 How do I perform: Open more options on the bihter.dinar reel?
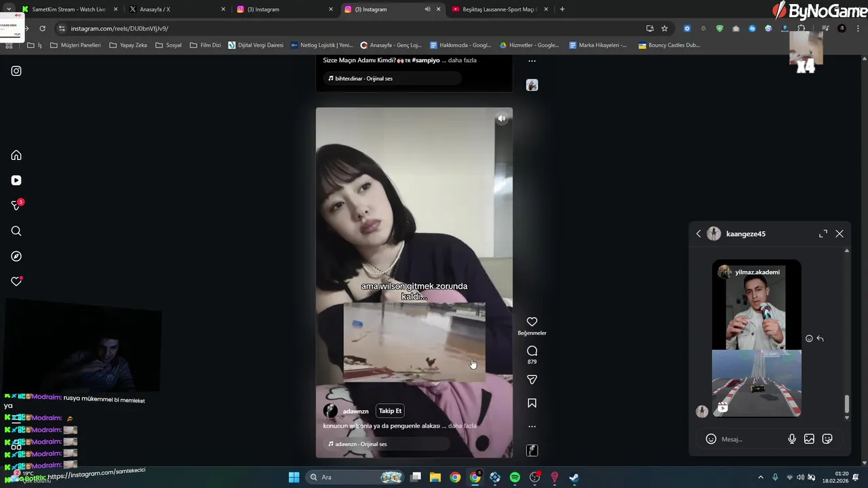point(532,61)
